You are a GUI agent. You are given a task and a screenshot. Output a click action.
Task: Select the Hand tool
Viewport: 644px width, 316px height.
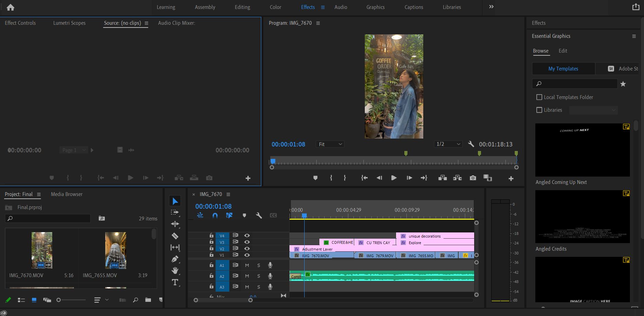coord(175,270)
